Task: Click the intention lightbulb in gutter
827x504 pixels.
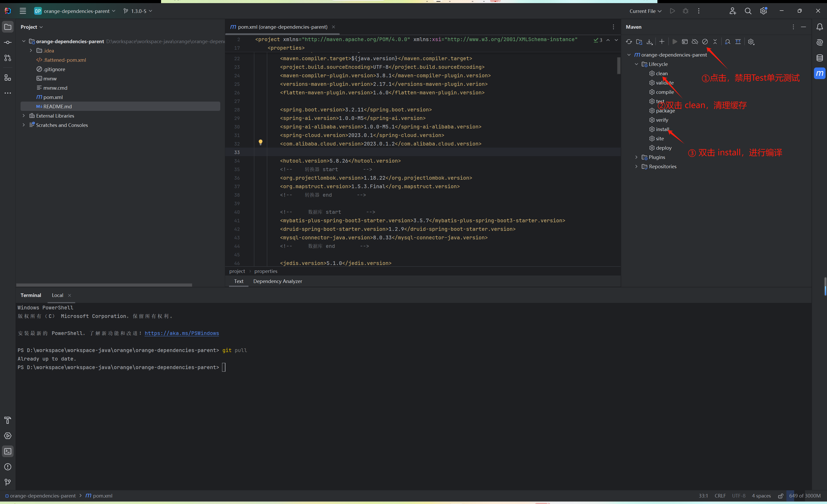Action: tap(260, 142)
